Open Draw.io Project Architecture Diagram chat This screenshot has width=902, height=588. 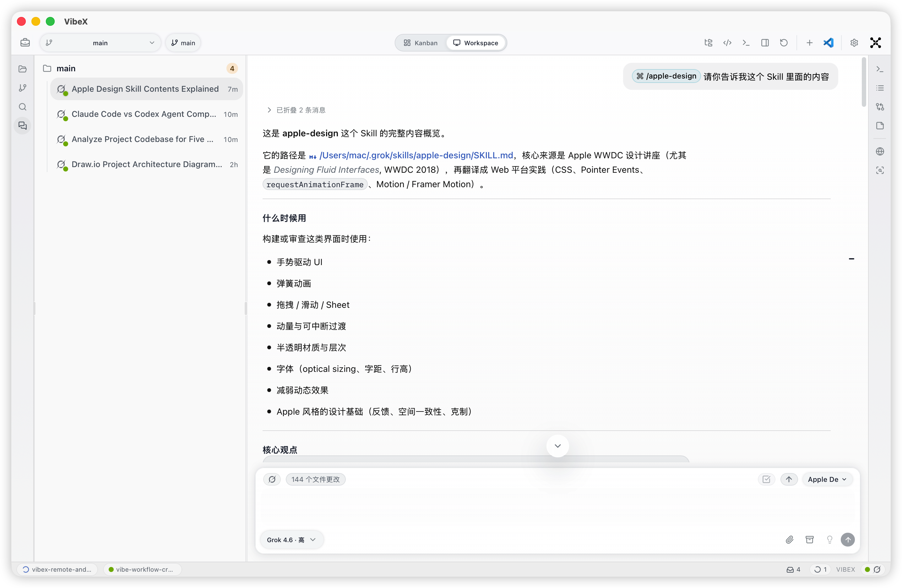coord(147,164)
